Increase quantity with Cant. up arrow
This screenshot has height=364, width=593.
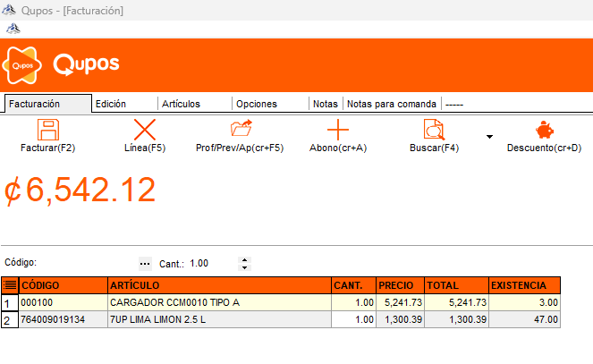click(x=245, y=259)
